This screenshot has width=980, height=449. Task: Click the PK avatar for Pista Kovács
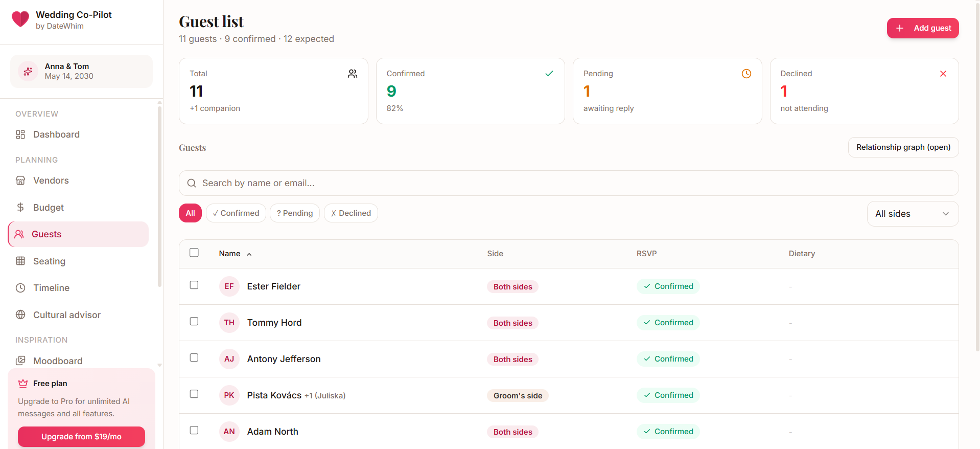(229, 395)
